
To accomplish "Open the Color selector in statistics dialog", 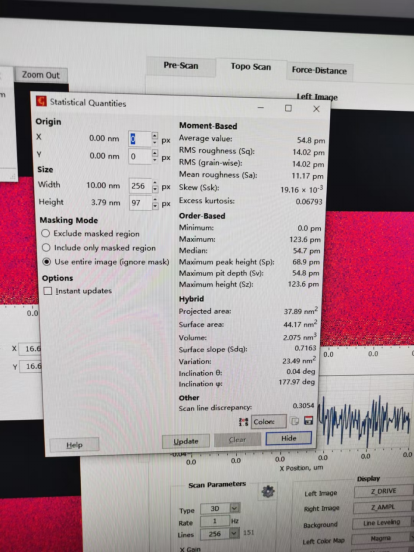I will point(269,421).
